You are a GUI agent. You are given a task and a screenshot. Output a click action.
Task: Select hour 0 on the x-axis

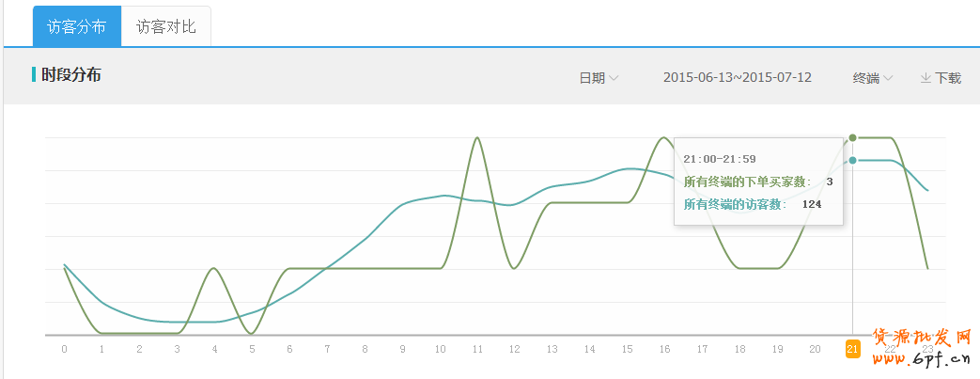coord(64,349)
